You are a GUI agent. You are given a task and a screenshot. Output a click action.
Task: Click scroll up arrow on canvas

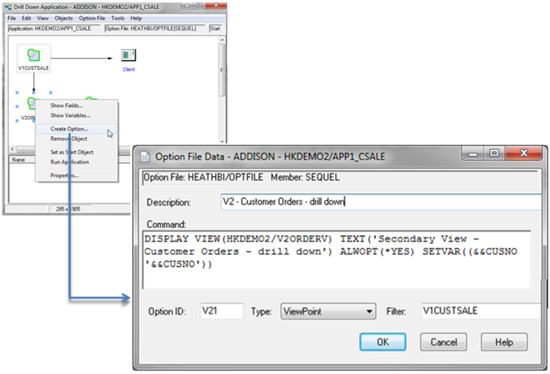221,40
